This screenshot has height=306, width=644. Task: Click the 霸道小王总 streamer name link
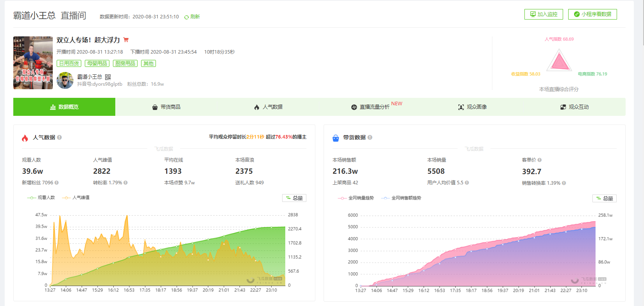click(89, 77)
